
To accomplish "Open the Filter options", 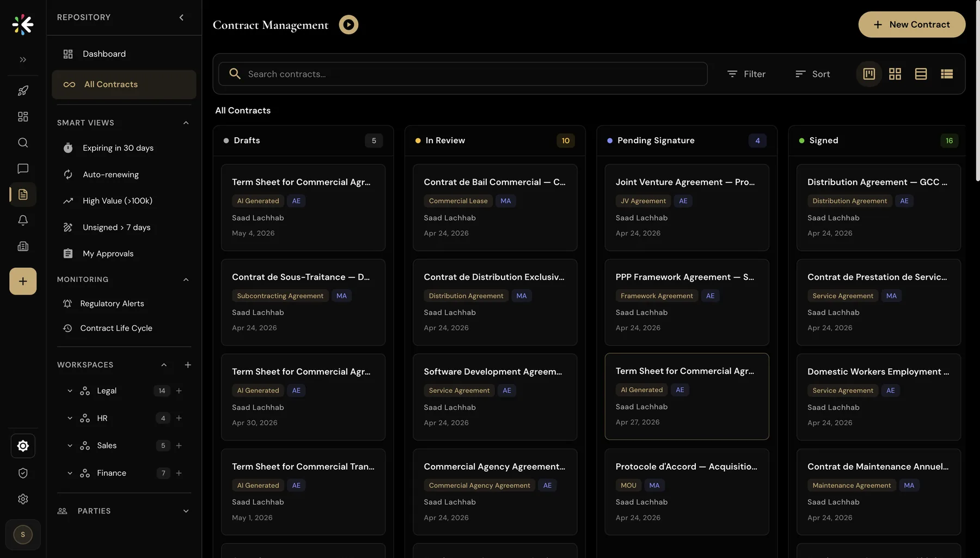I will pyautogui.click(x=746, y=74).
